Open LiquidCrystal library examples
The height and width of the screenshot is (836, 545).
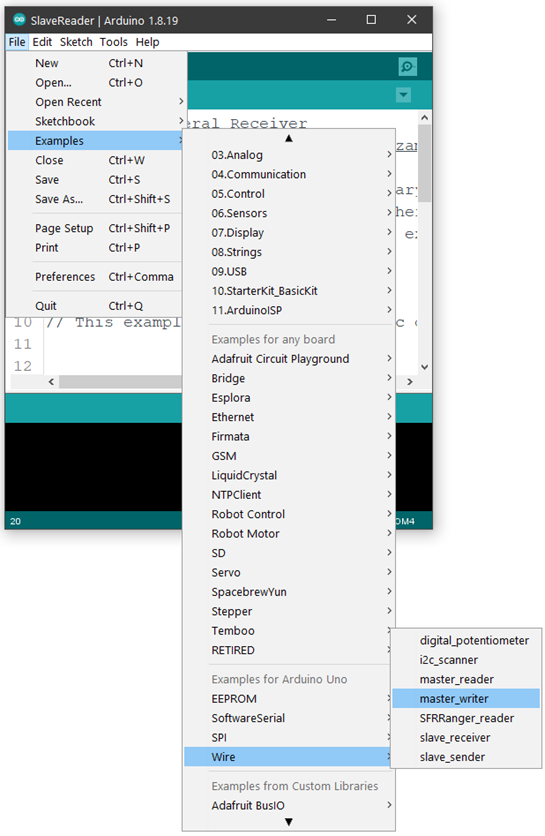[x=288, y=476]
